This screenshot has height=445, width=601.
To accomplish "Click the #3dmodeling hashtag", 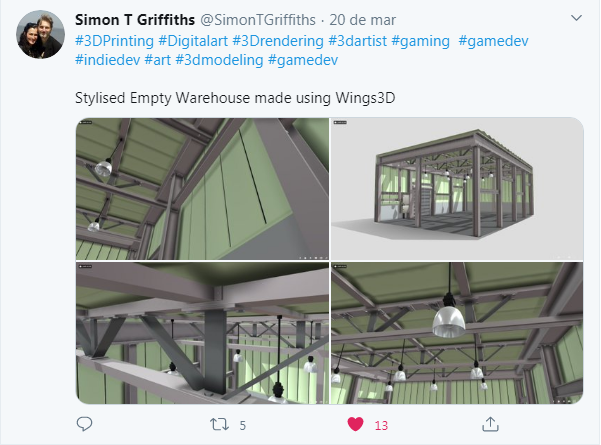I will point(219,60).
